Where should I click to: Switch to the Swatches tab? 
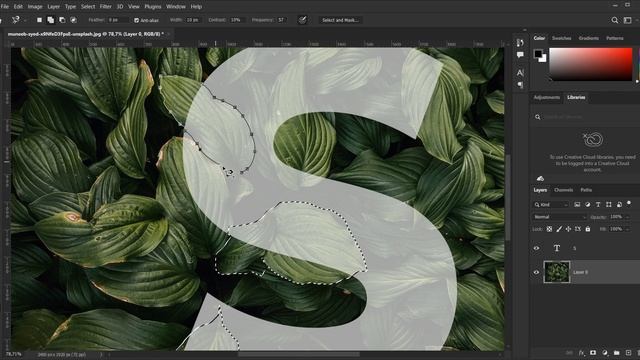tap(561, 38)
